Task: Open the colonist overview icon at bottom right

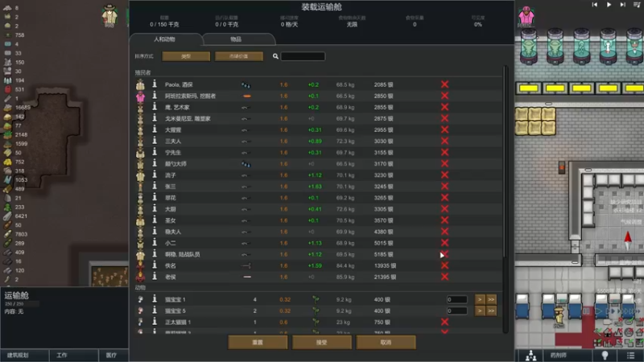Action: (530, 355)
